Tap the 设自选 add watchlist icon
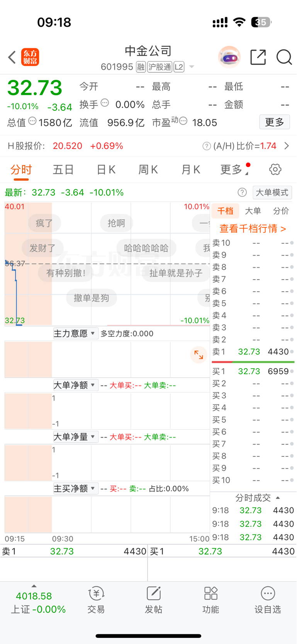Viewport: 297px width, 644px height. (x=268, y=600)
